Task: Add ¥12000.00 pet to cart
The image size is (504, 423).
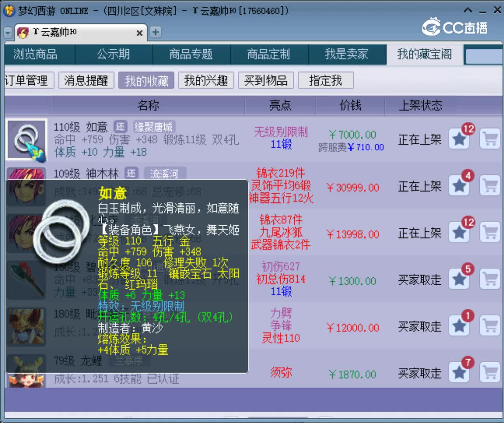Action: click(490, 326)
